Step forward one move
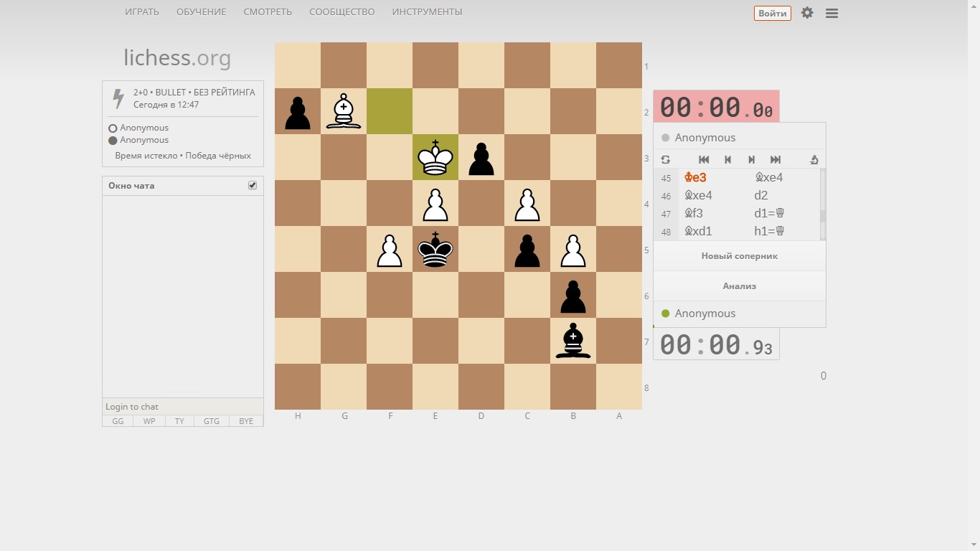Image resolution: width=980 pixels, height=551 pixels. pyautogui.click(x=751, y=160)
